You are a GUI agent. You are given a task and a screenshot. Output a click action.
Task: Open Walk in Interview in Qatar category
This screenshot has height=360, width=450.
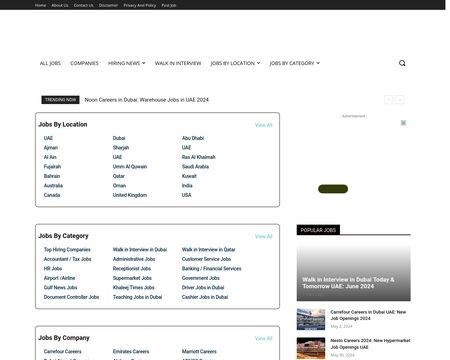point(208,250)
